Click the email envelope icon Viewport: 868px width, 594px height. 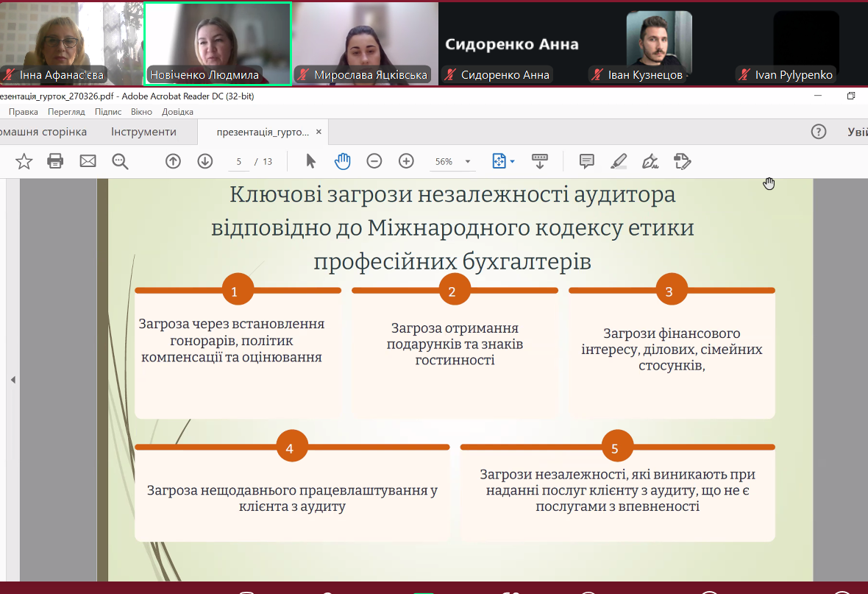coord(88,161)
